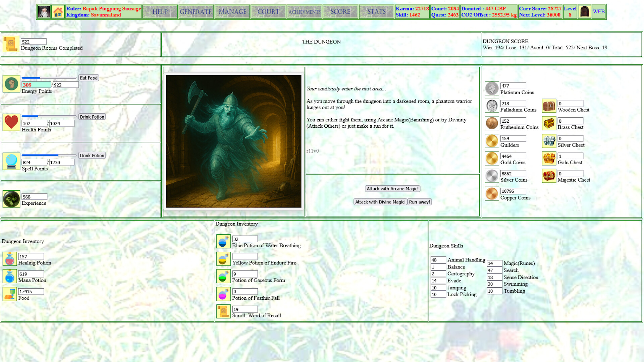Click the empty Yellow Potion quantity field
Viewport: 644px width, 362px height.
coord(245,256)
